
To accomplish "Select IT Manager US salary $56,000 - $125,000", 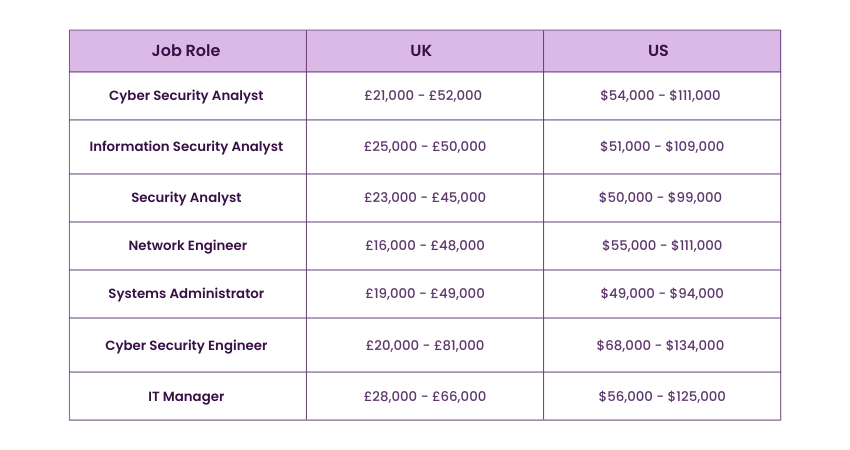I will (660, 396).
